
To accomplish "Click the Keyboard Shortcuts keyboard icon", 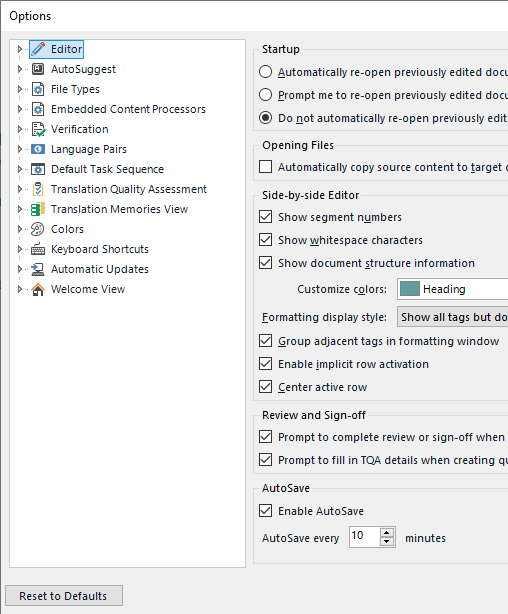I will (38, 249).
